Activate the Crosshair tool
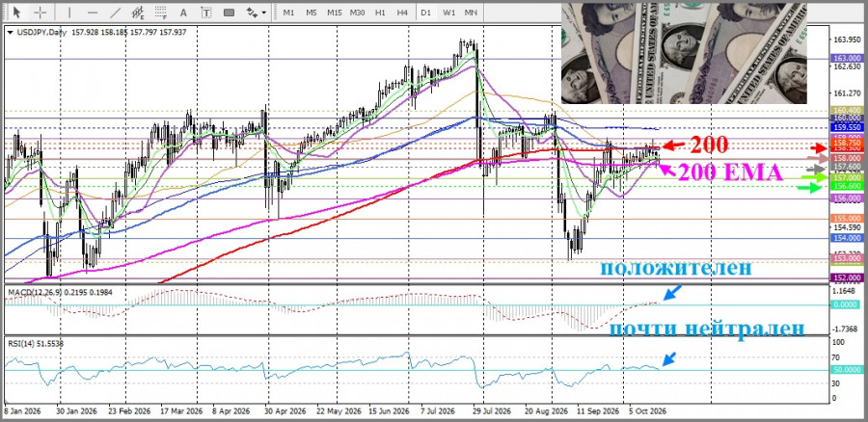The image size is (868, 422). 41,12
